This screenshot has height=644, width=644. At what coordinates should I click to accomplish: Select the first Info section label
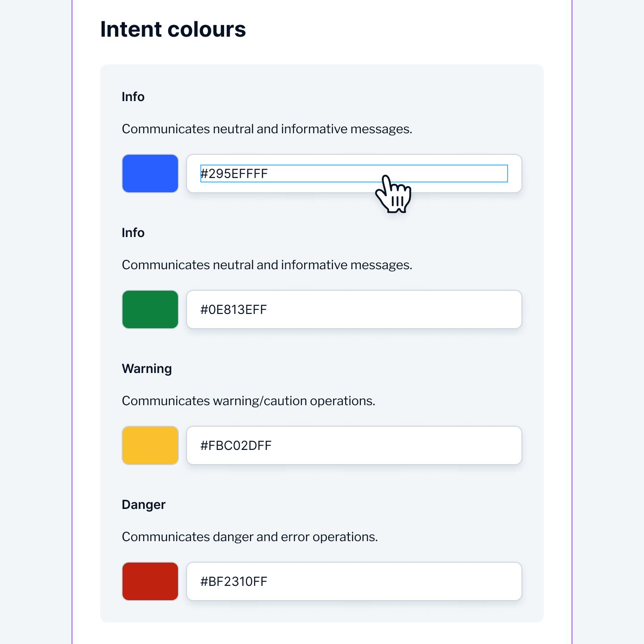pos(133,97)
